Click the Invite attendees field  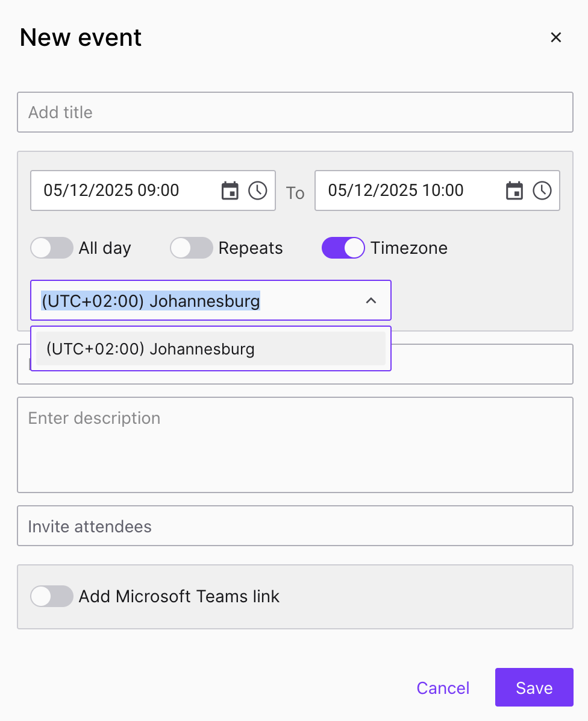[295, 526]
